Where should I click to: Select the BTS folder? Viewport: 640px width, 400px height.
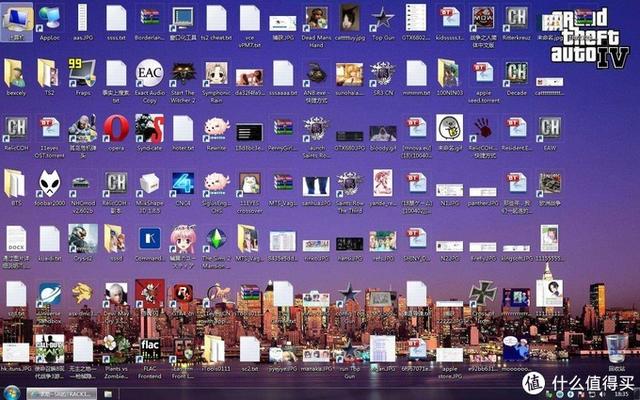pyautogui.click(x=16, y=183)
